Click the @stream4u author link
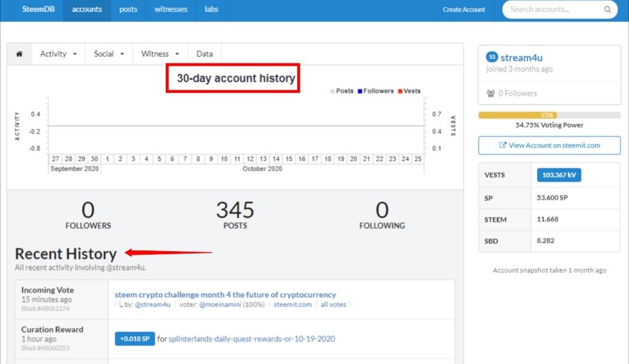 [x=152, y=304]
